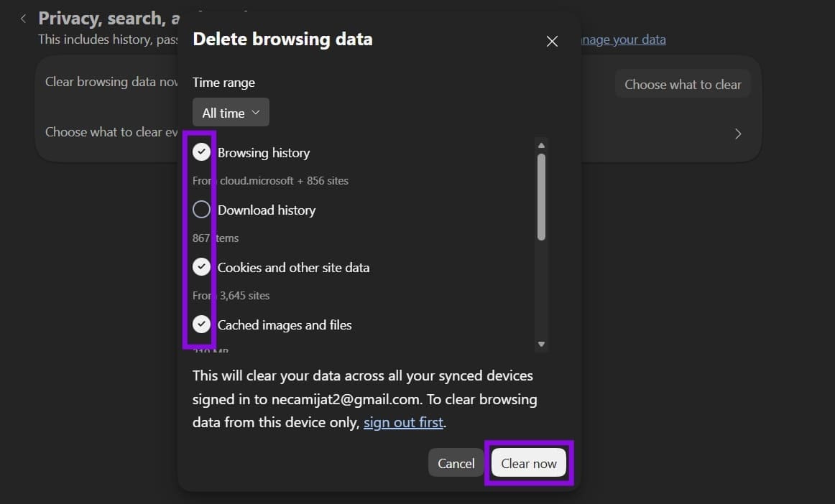Go back from Privacy settings page
This screenshot has height=504, width=835.
coord(23,19)
